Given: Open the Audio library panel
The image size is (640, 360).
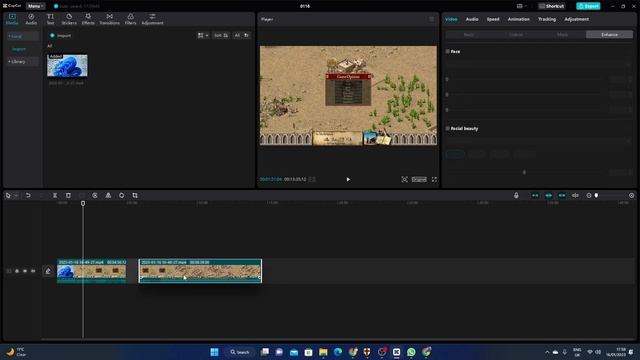Looking at the screenshot, I should click(31, 19).
